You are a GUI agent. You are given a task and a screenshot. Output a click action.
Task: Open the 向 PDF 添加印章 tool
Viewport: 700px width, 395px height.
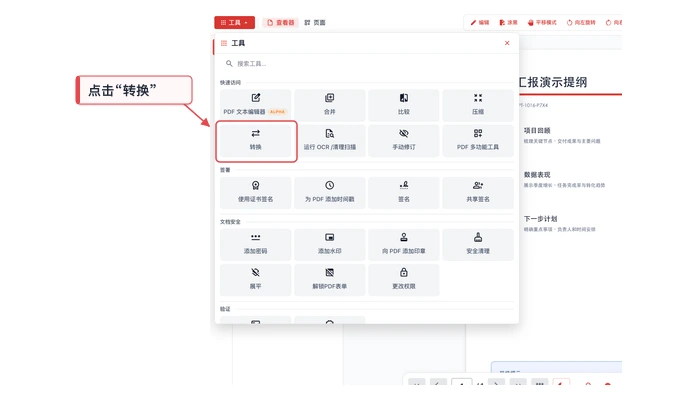pyautogui.click(x=404, y=244)
